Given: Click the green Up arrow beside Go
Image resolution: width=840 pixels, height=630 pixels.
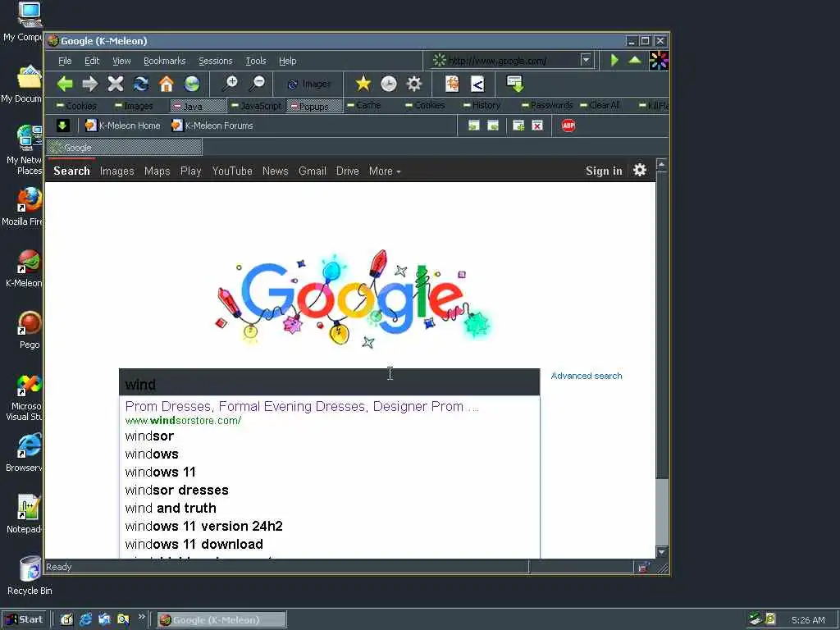Looking at the screenshot, I should (x=635, y=60).
